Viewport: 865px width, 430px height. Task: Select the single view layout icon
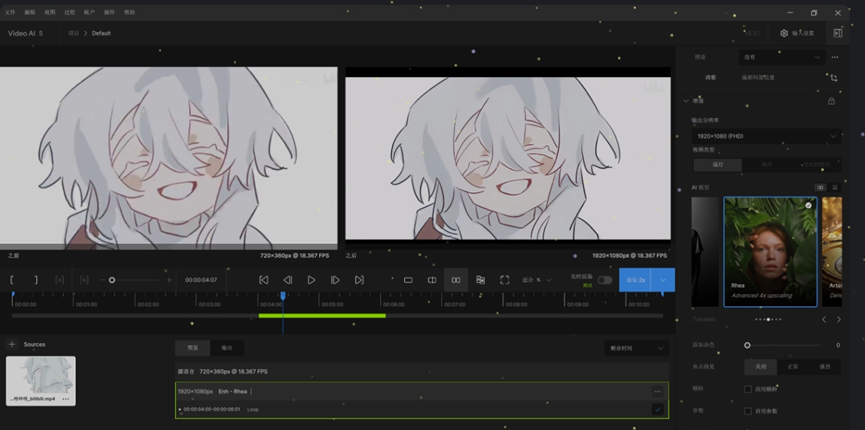point(408,280)
